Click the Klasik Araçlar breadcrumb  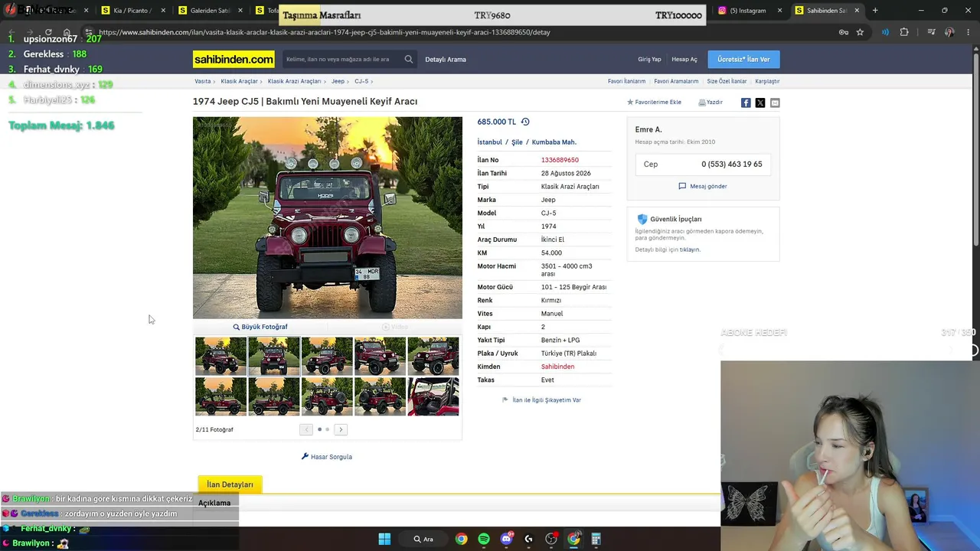click(x=239, y=81)
